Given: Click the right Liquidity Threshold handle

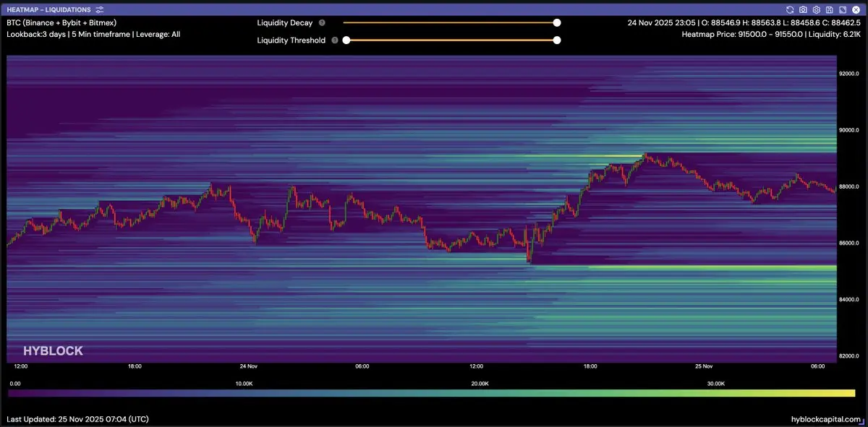Looking at the screenshot, I should [557, 40].
